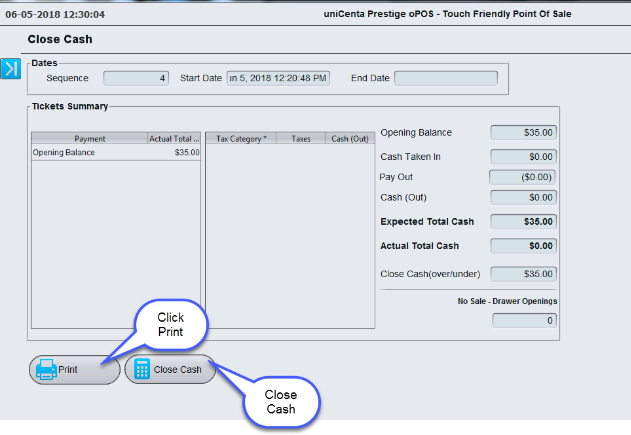This screenshot has width=631, height=435.
Task: Click the Start Date field
Action: click(278, 78)
